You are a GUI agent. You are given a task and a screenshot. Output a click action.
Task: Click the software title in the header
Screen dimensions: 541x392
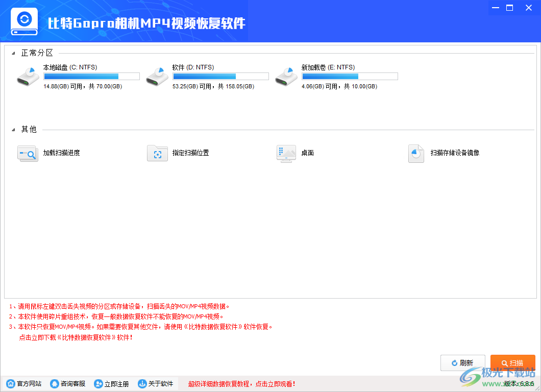[x=146, y=23]
